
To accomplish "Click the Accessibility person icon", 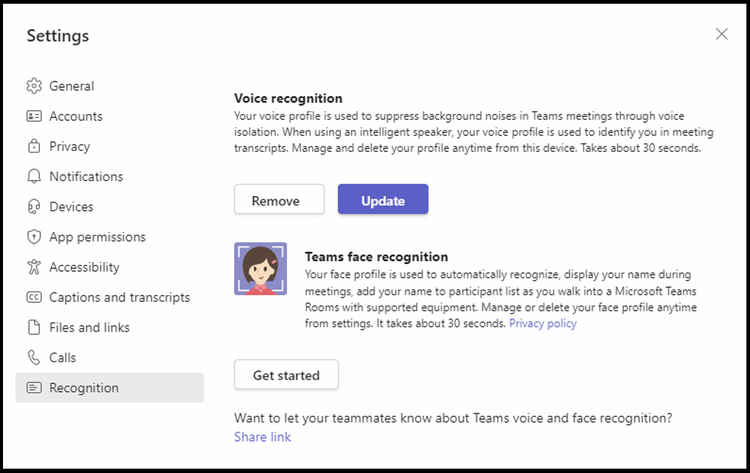I will pyautogui.click(x=34, y=267).
